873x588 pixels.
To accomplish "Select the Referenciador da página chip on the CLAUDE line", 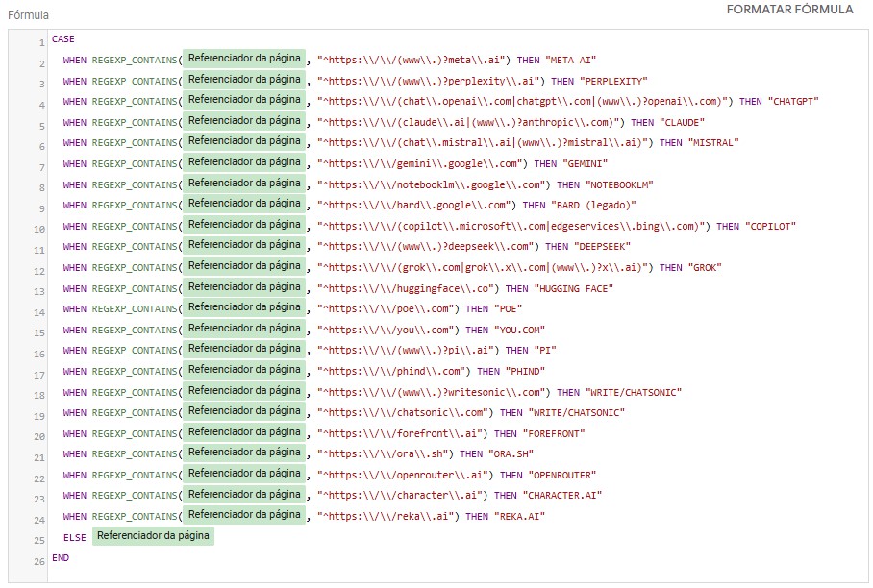I will 244,121.
